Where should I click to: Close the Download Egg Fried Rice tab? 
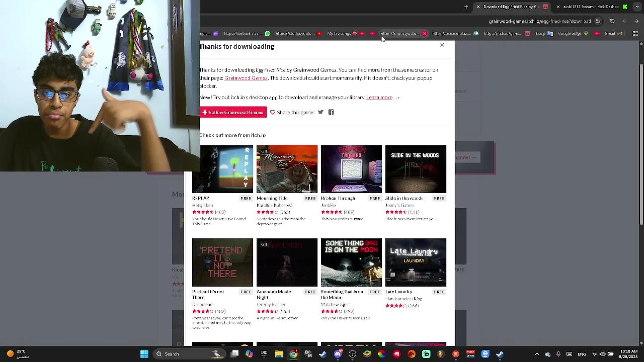pos(478,7)
